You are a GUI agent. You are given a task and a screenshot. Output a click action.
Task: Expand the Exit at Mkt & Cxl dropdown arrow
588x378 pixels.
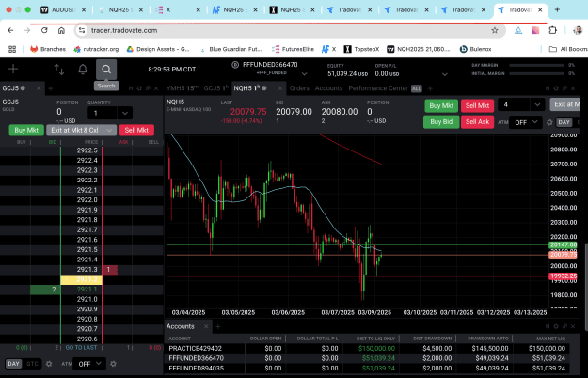pyautogui.click(x=109, y=130)
